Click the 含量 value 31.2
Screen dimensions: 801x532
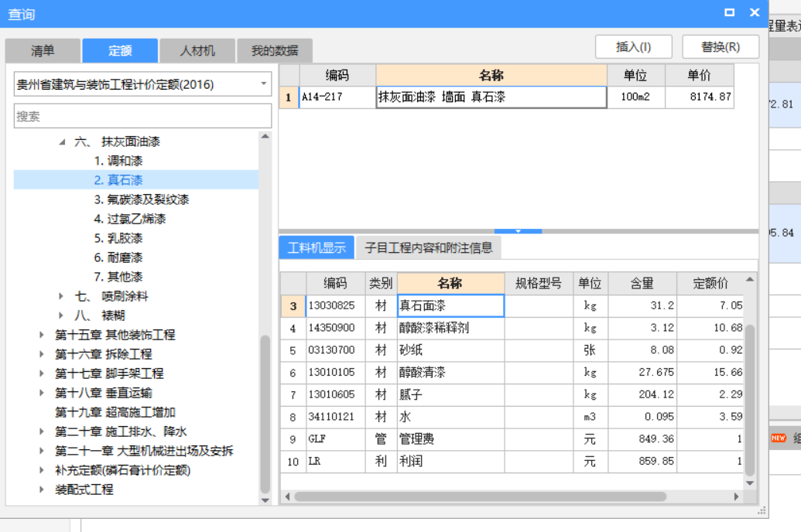pos(642,306)
